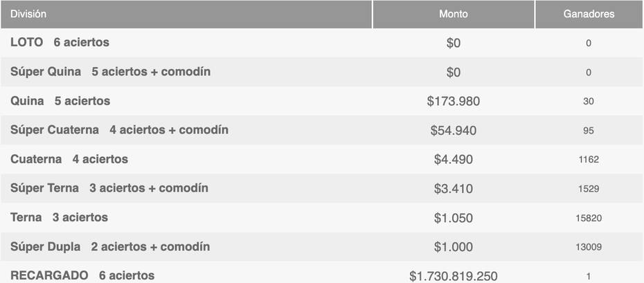Select the LOTO 6 aciertos row

(322, 43)
